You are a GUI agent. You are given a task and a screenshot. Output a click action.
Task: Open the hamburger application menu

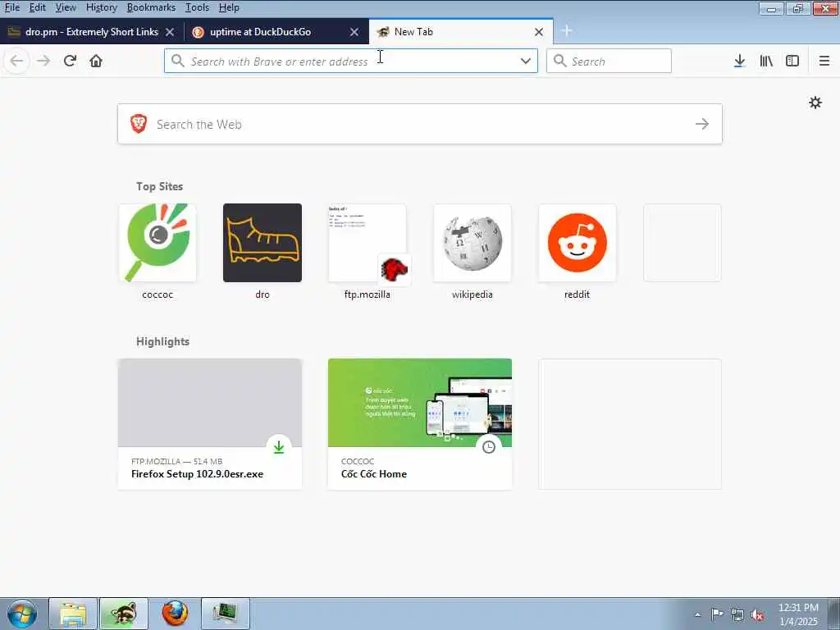pos(824,61)
